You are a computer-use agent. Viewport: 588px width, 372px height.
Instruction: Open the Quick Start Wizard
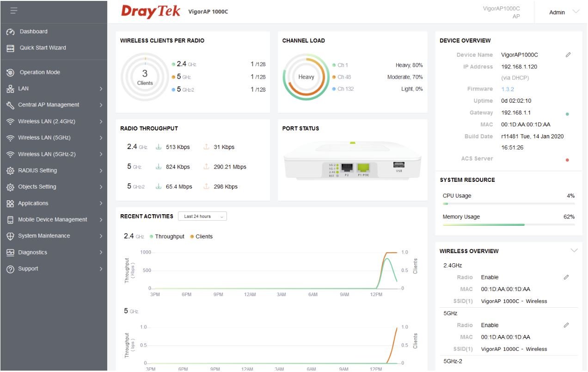11,48
